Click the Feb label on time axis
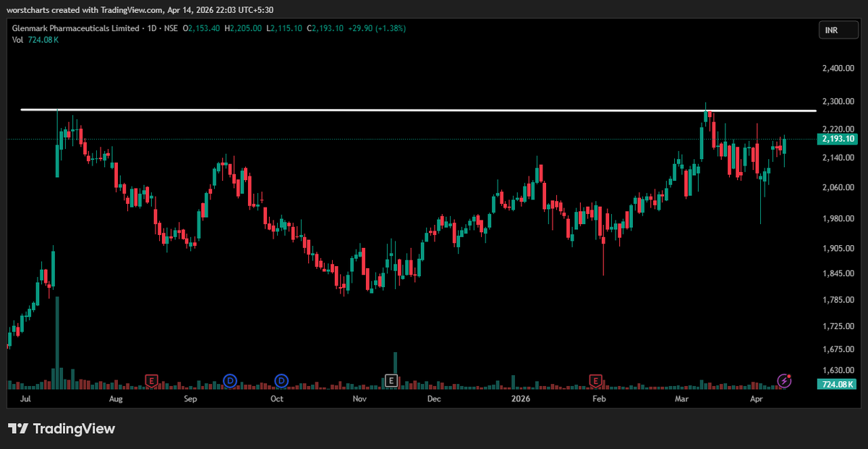This screenshot has width=868, height=449. tap(599, 398)
